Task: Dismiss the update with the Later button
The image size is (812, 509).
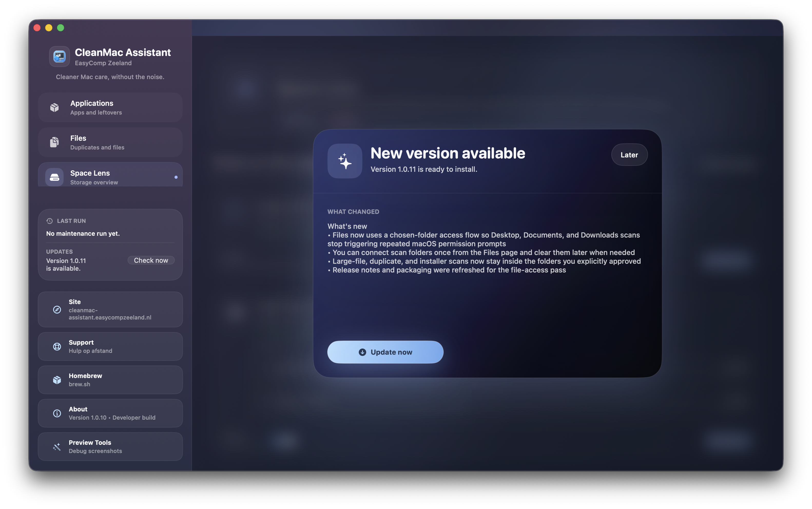Action: (629, 155)
